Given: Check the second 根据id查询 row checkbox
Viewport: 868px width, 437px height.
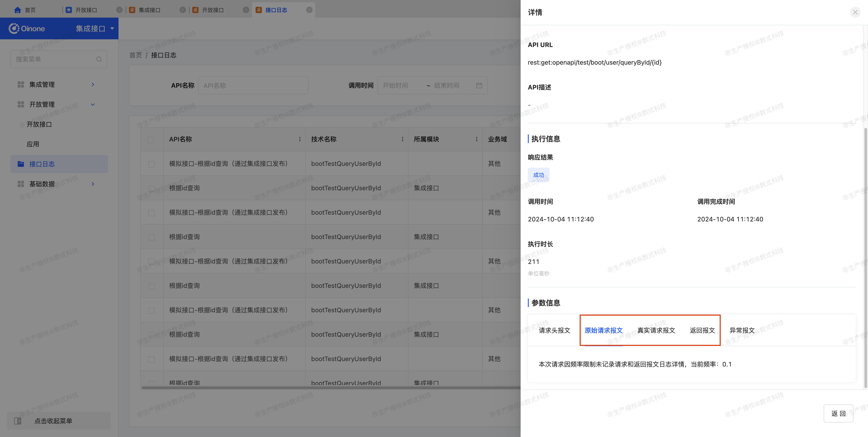Looking at the screenshot, I should [x=151, y=237].
